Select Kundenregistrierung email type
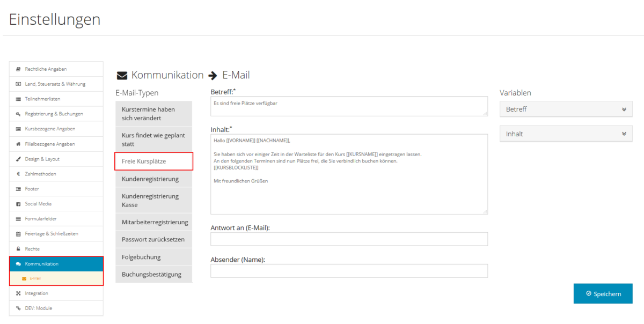The image size is (644, 324). (153, 179)
